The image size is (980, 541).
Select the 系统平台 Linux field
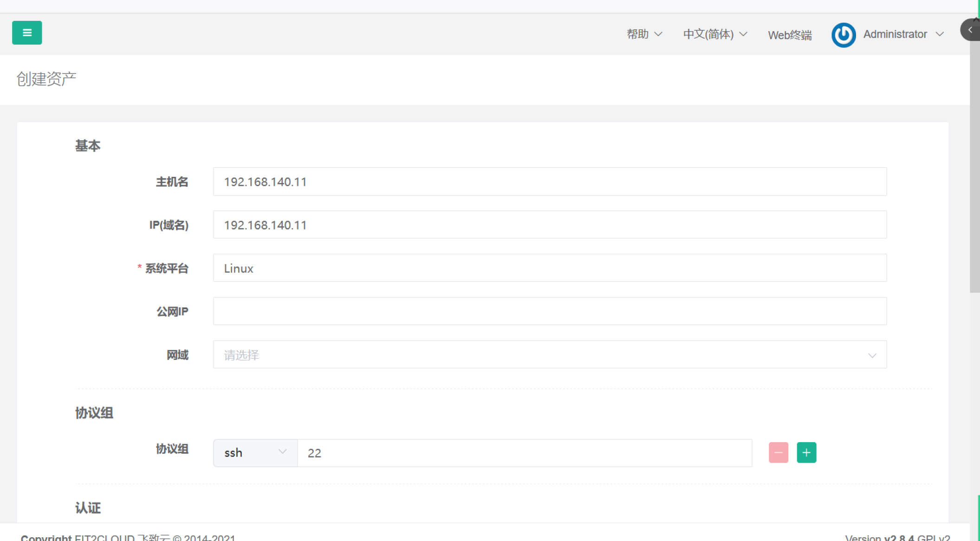point(550,268)
